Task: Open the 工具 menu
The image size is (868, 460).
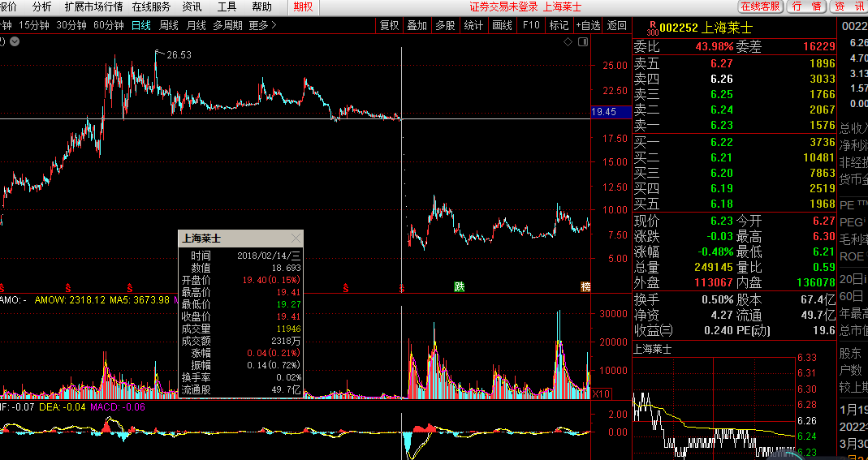Action: 227,6
